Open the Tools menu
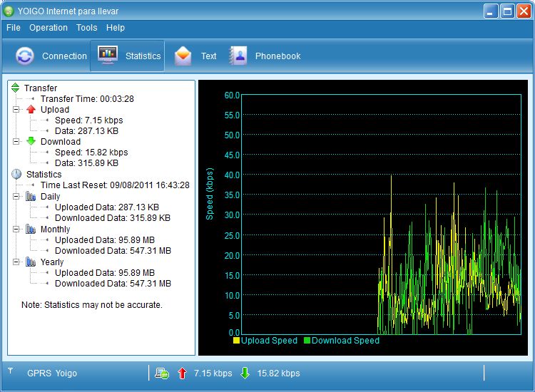 coord(86,28)
